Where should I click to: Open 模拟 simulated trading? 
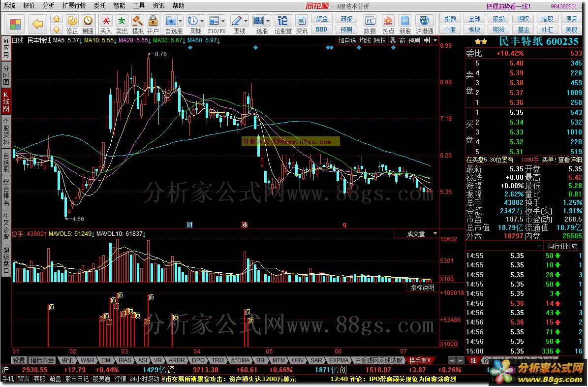[x=138, y=24]
